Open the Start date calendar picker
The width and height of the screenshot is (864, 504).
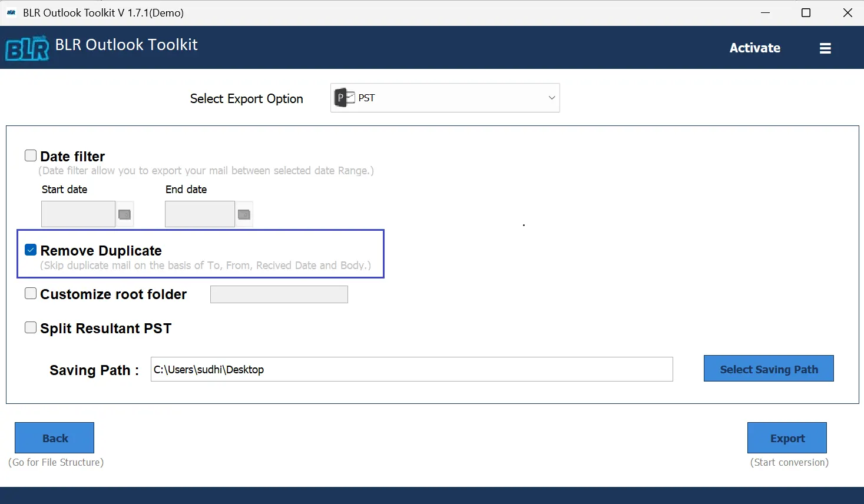click(125, 214)
